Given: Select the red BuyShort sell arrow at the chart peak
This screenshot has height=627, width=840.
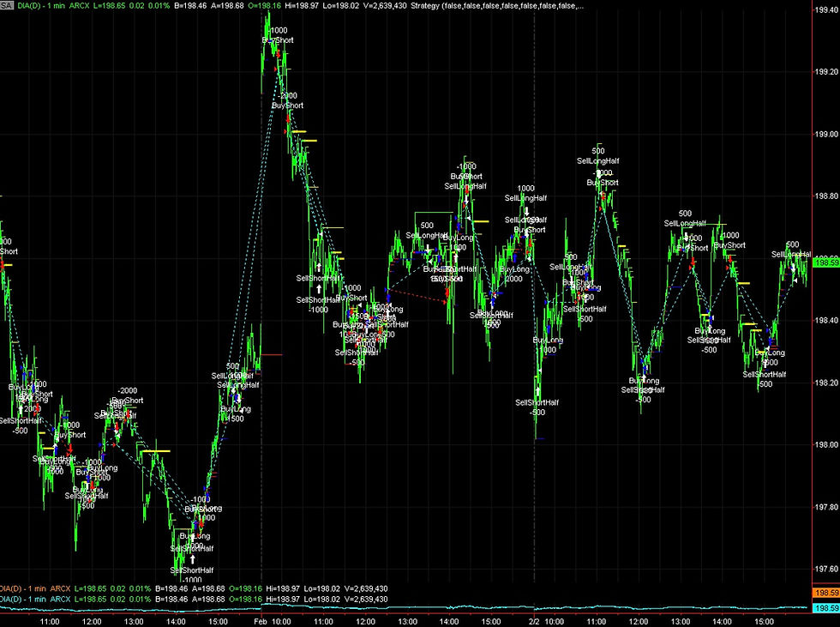Looking at the screenshot, I should point(279,54).
